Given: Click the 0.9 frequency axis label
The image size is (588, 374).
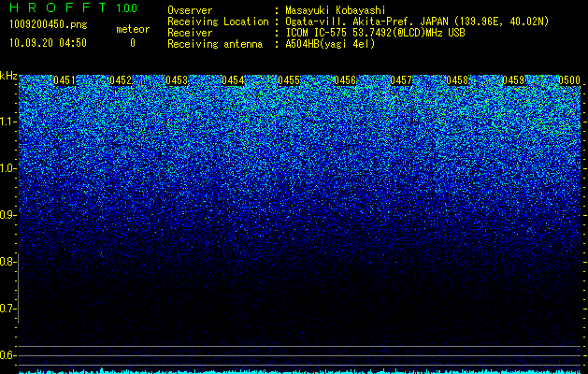Looking at the screenshot, I should (7, 215).
